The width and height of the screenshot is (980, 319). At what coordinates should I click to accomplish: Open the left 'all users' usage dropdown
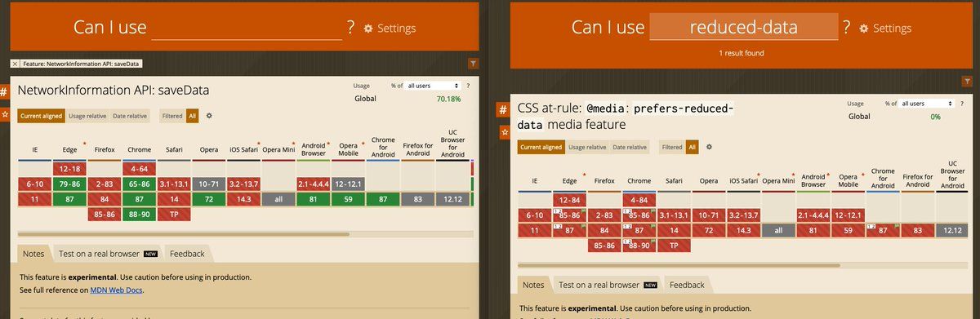tap(434, 86)
